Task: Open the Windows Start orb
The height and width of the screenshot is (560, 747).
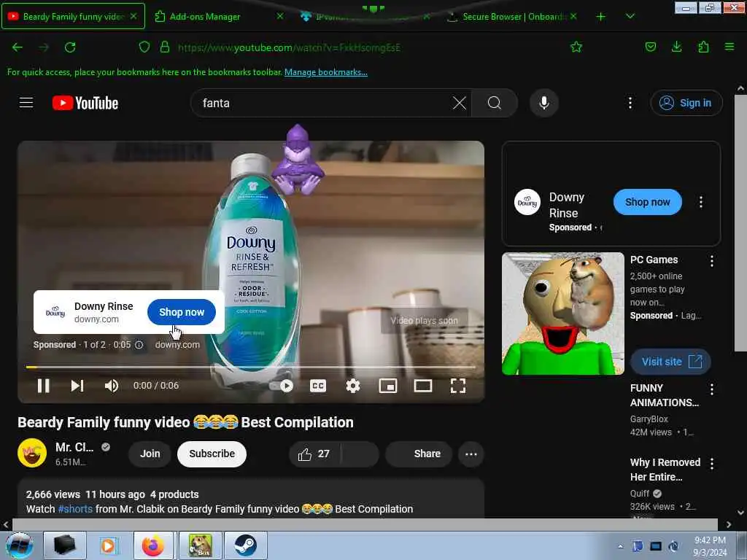Action: pyautogui.click(x=20, y=545)
